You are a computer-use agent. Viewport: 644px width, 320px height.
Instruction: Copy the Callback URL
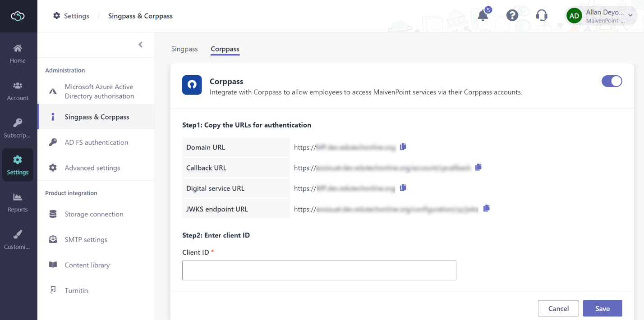coord(478,167)
